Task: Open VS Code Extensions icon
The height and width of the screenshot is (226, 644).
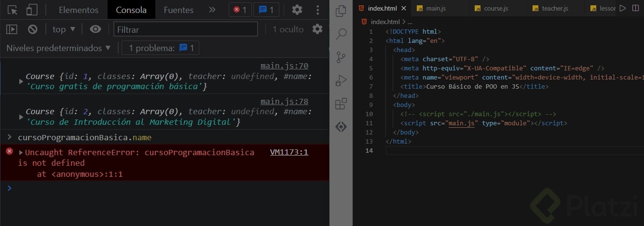Action: pyautogui.click(x=341, y=104)
